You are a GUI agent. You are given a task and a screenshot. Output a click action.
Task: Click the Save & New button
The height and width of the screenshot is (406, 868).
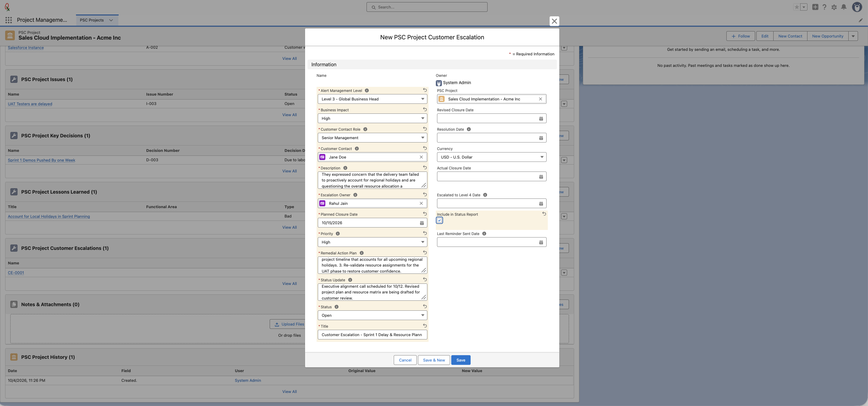click(434, 360)
